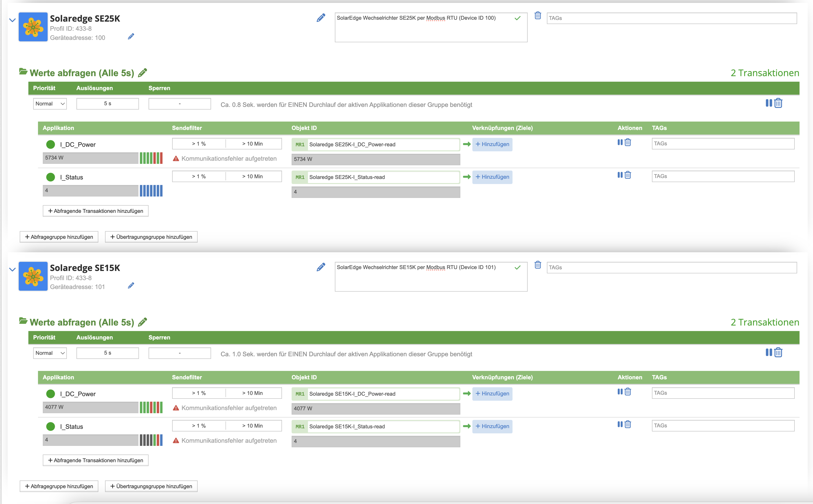The image size is (813, 504).
Task: Click MR1 badge of SE25K-I_DC_Power-read object
Action: pyautogui.click(x=300, y=144)
